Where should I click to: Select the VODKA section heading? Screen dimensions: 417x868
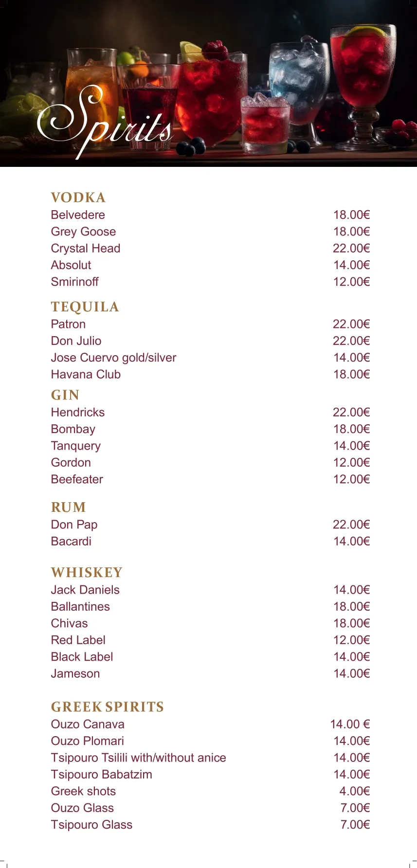78,198
